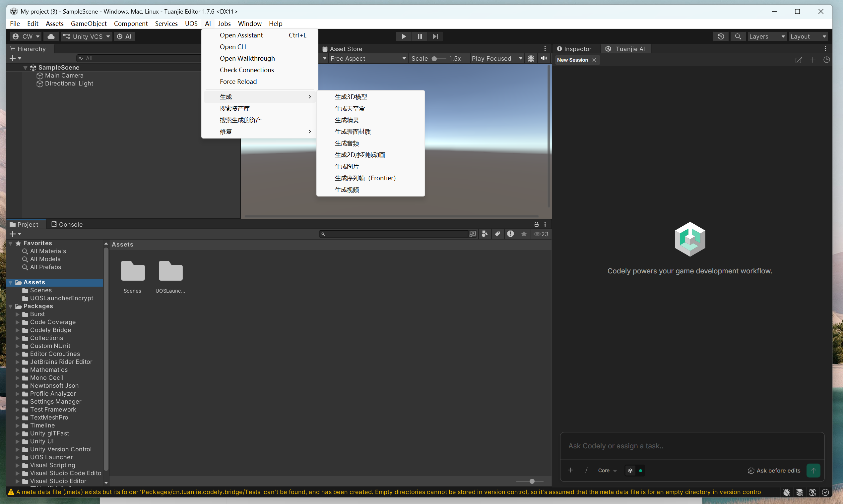
Task: Open the Core model selector
Action: coord(607,471)
